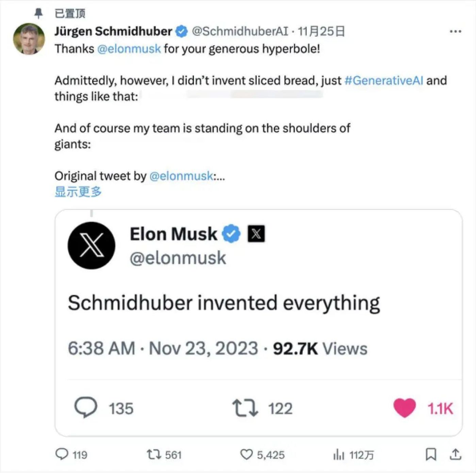Viewport: 476px width, 473px height.
Task: Click the pink heart in quoted tweet
Action: coord(405,408)
